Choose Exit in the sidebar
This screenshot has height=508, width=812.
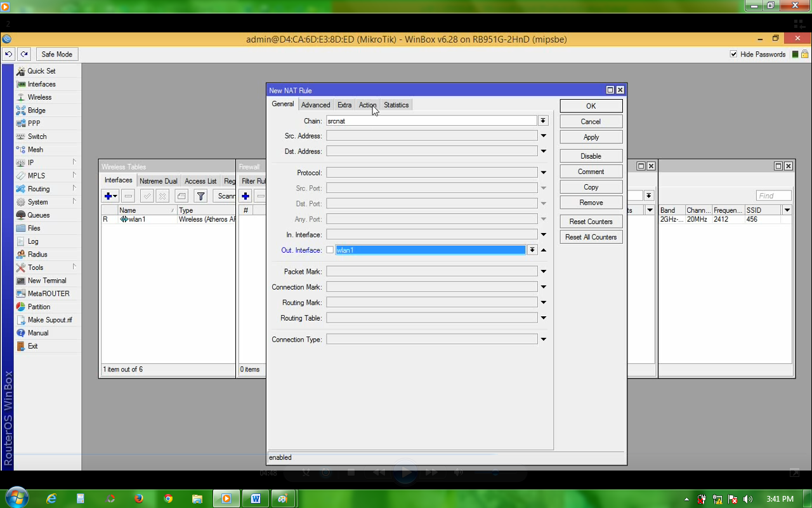32,346
